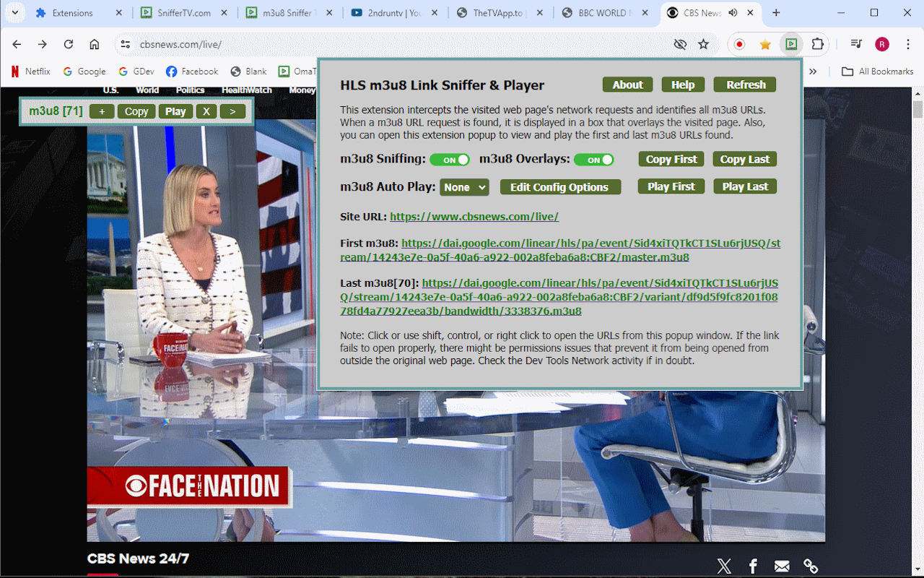Open the tab search dropdown arrow
The height and width of the screenshot is (578, 924).
(14, 13)
